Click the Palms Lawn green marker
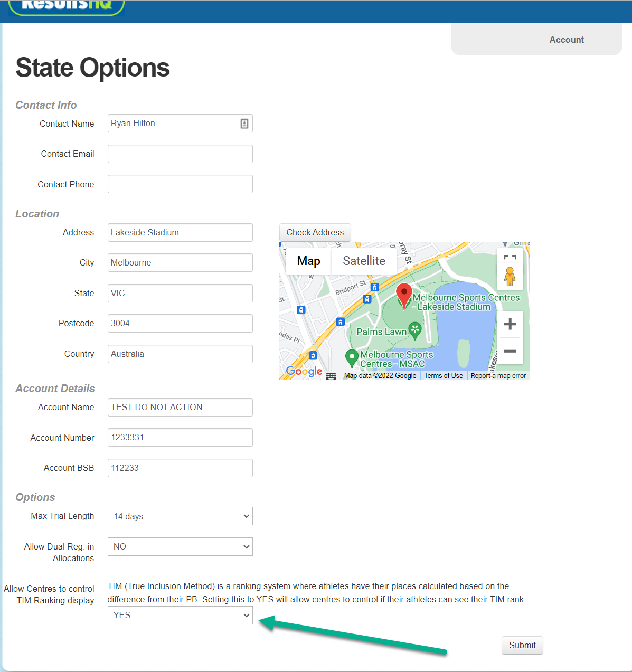This screenshot has width=632, height=672. pyautogui.click(x=416, y=331)
